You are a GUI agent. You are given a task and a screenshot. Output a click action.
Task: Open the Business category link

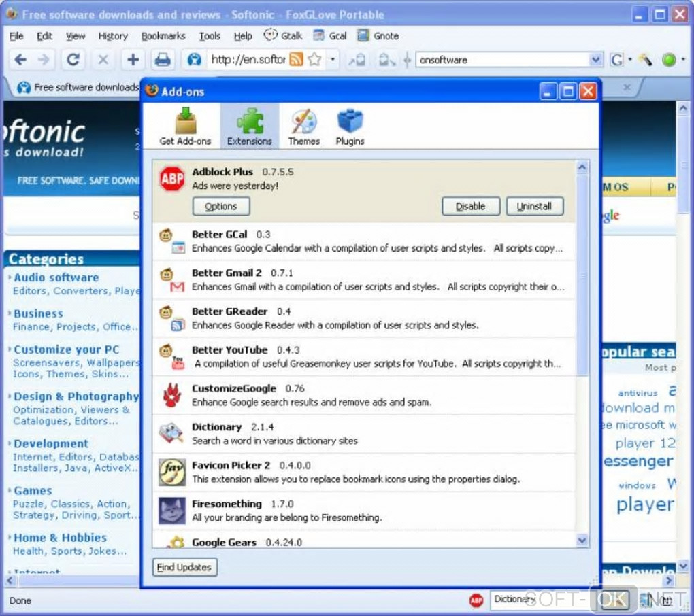pyautogui.click(x=38, y=313)
